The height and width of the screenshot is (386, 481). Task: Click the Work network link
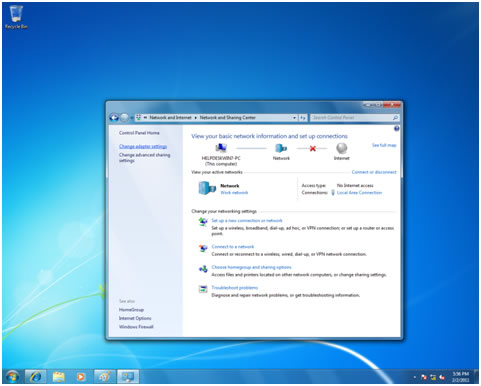pos(234,193)
